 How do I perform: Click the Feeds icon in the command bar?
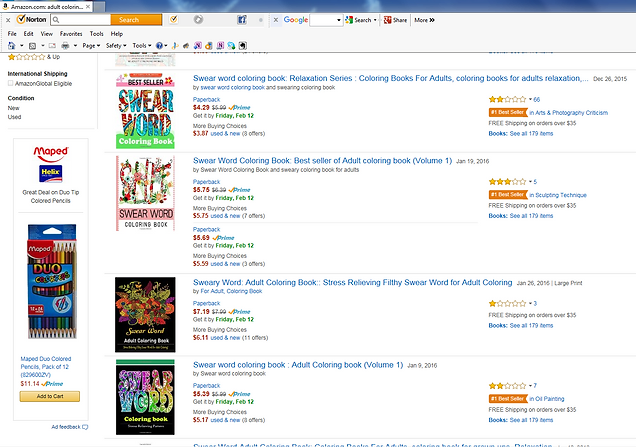pyautogui.click(x=32, y=46)
